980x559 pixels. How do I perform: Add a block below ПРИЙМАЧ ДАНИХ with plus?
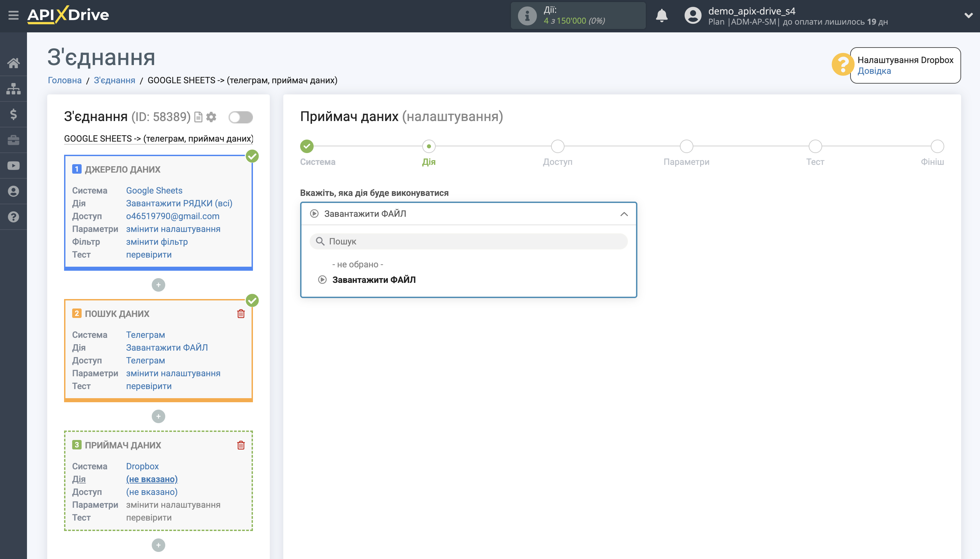click(158, 545)
